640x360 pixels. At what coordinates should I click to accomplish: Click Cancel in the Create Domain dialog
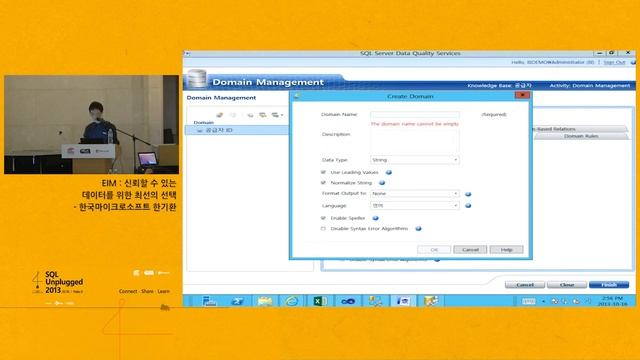click(x=470, y=249)
